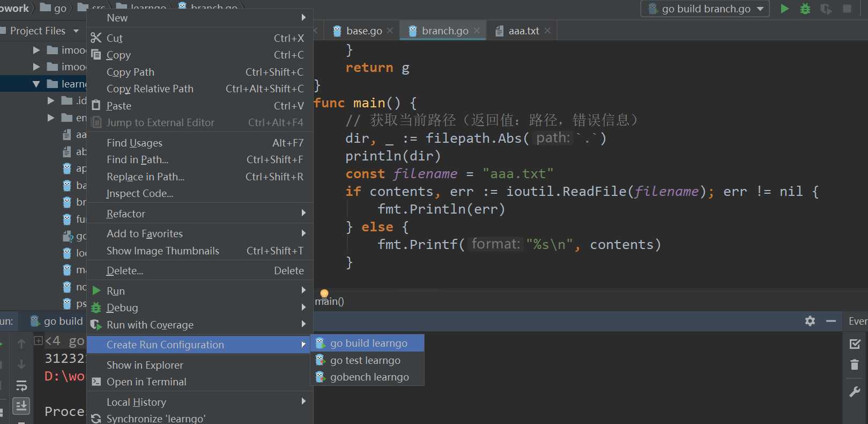The image size is (868, 424).
Task: Click the Event Log checkmark icon
Action: pyautogui.click(x=855, y=343)
